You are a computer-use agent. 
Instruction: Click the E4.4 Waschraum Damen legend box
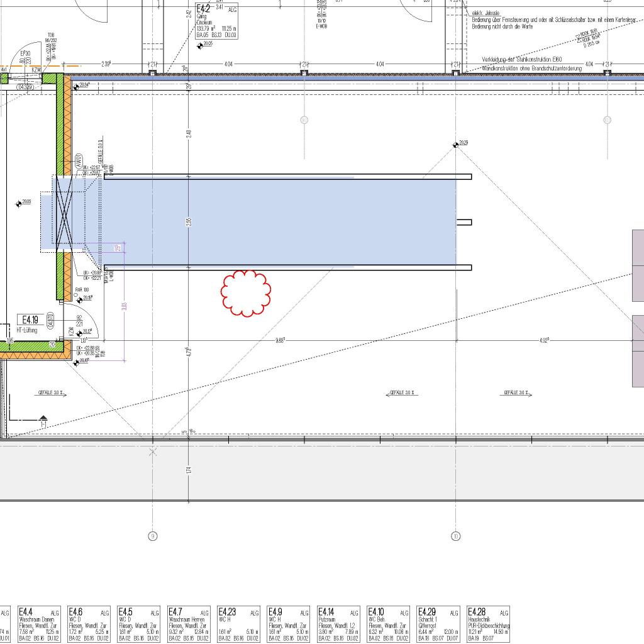point(38,624)
